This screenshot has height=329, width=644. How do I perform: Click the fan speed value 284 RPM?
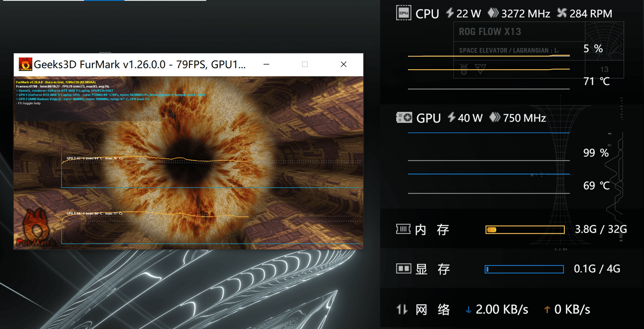591,14
